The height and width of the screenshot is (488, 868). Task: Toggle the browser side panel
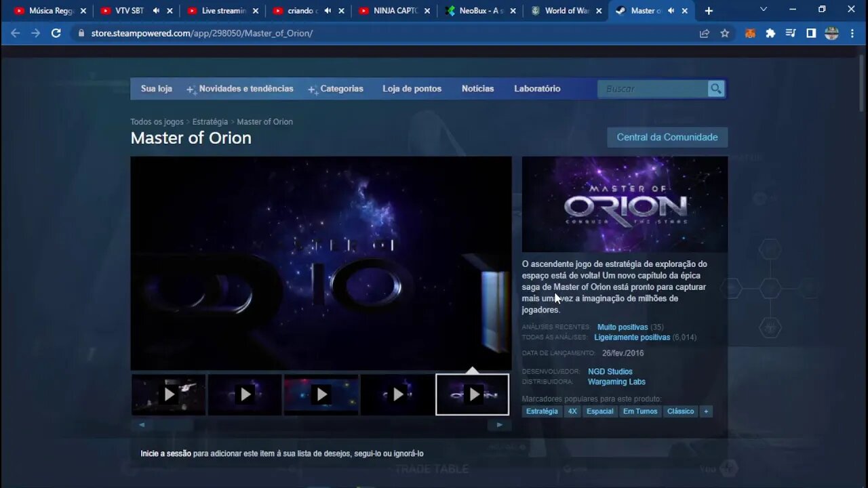[x=811, y=33]
